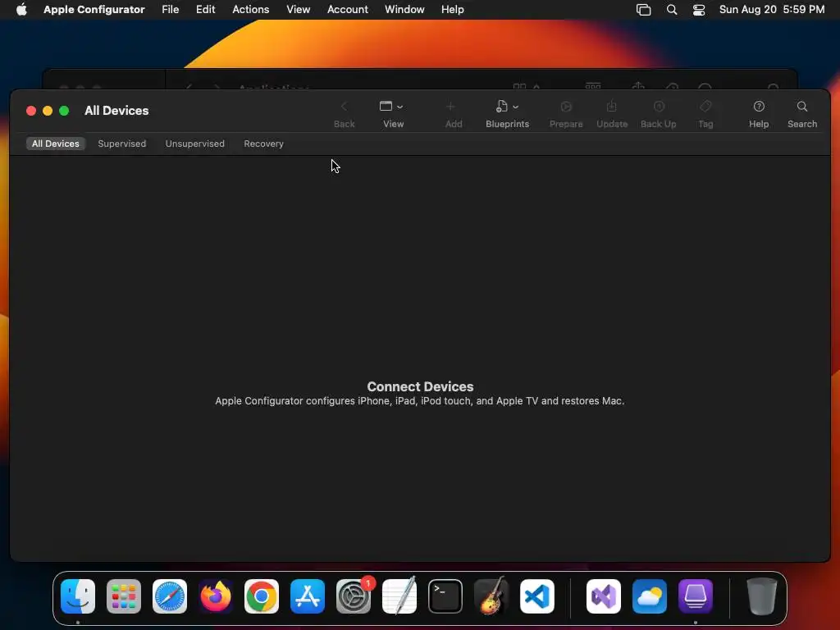Launch Visual Studio Code from the Dock
The height and width of the screenshot is (630, 840).
[x=537, y=596]
